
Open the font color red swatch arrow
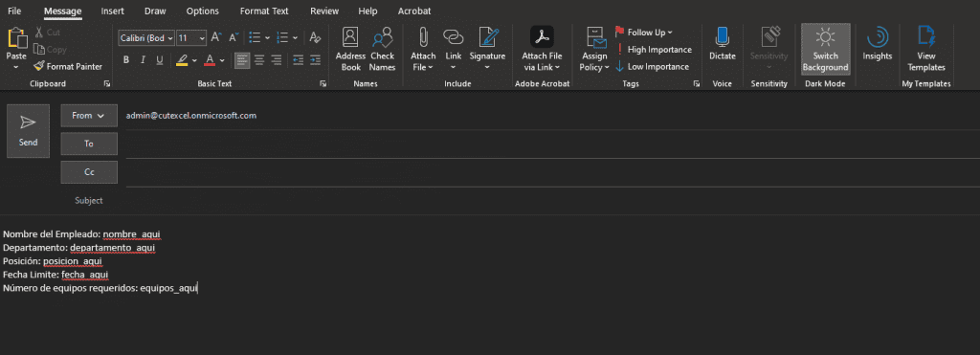[222, 60]
